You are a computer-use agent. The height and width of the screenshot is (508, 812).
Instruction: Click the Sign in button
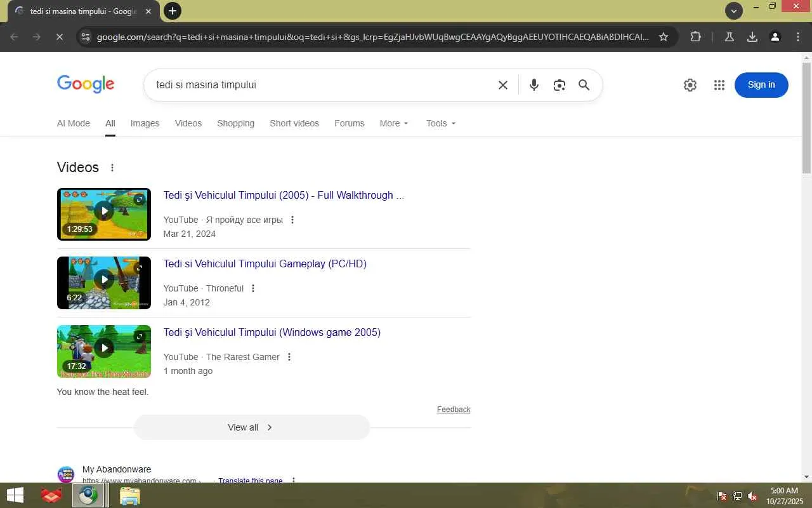coord(761,85)
